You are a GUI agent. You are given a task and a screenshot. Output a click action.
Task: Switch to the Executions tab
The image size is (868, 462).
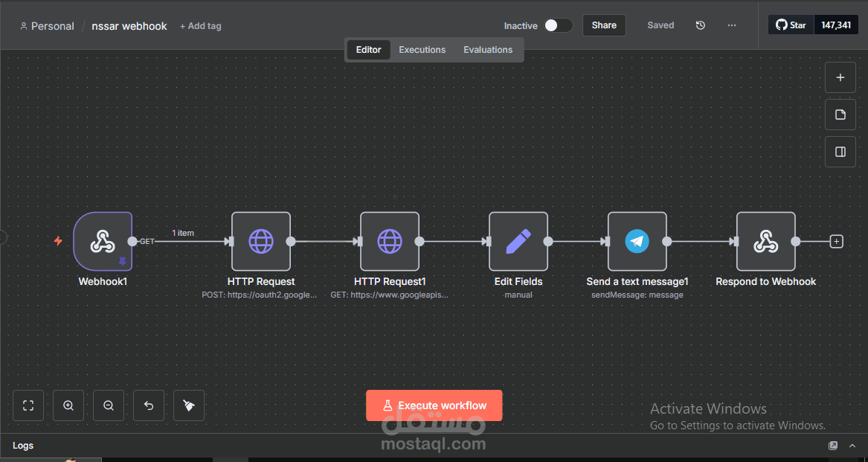pyautogui.click(x=422, y=50)
